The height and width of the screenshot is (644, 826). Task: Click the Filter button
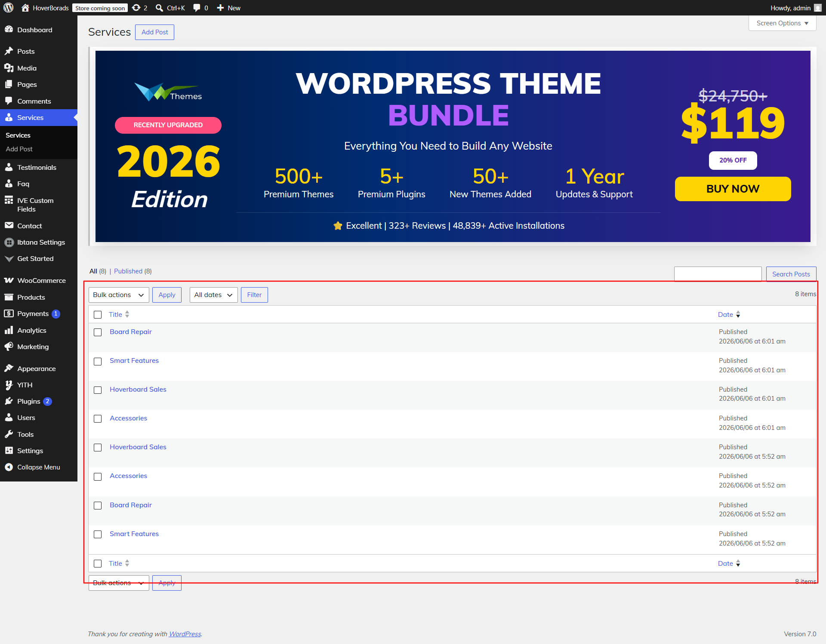pos(254,295)
